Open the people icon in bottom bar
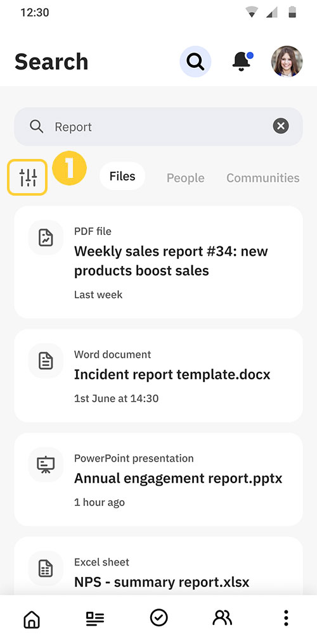Viewport: 317px width, 644px height. pos(223,617)
